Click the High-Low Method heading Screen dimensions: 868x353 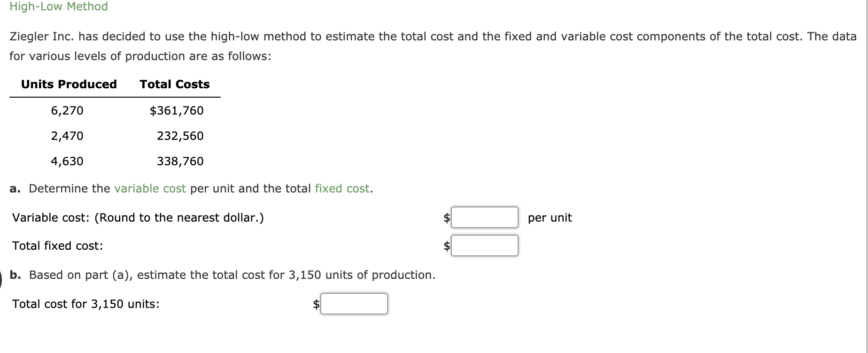pyautogui.click(x=58, y=7)
